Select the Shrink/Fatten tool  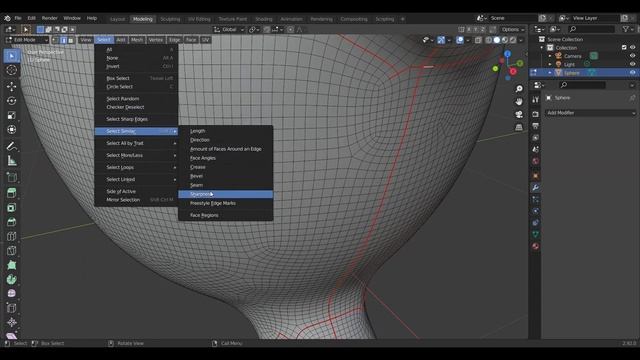pyautogui.click(x=11, y=322)
